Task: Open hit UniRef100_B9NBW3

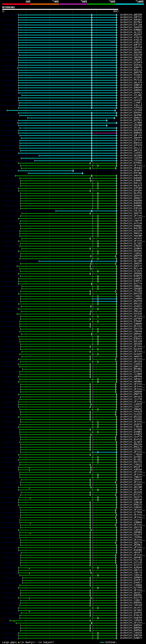Action: 131,30
